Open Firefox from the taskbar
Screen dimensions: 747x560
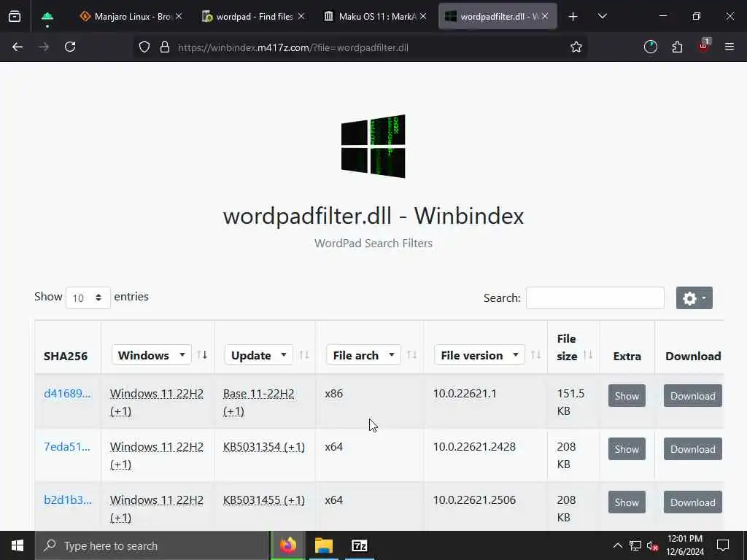[287, 545]
